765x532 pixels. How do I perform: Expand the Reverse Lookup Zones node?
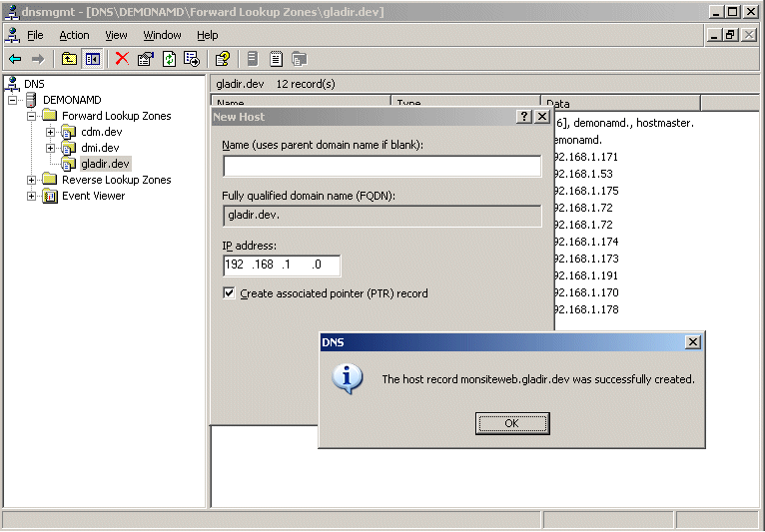click(x=31, y=180)
